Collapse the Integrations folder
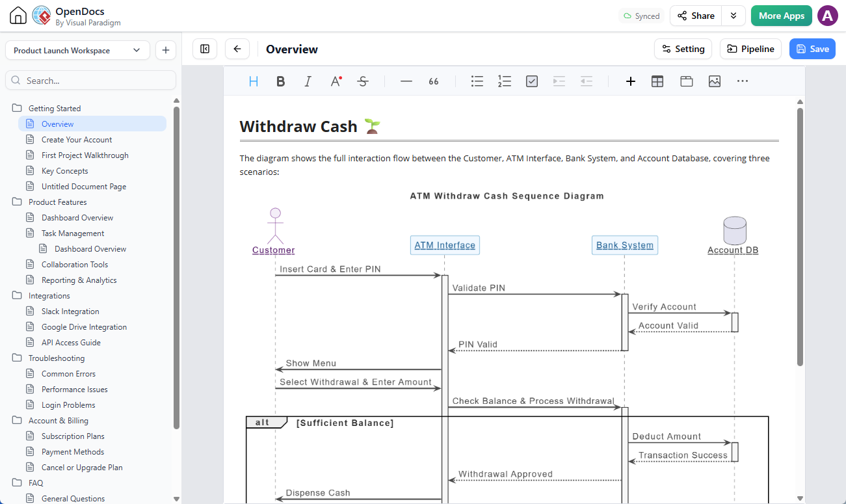Viewport: 846px width, 504px height. tap(17, 295)
